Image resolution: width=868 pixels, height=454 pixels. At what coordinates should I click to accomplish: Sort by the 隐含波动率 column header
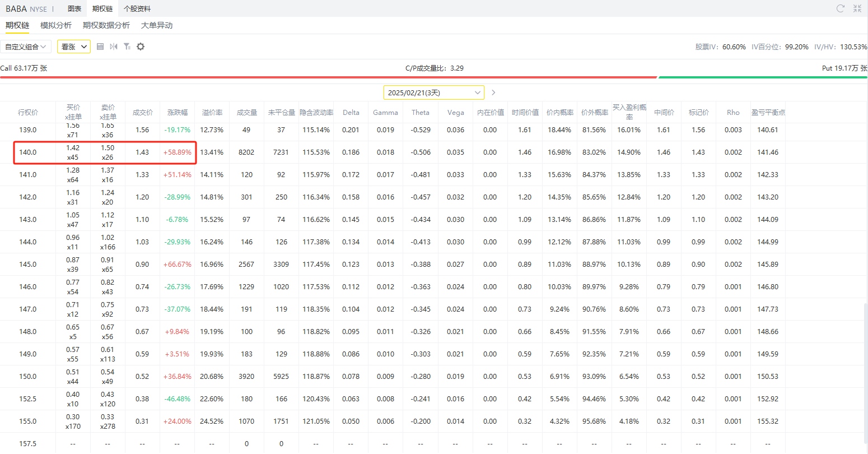[316, 113]
